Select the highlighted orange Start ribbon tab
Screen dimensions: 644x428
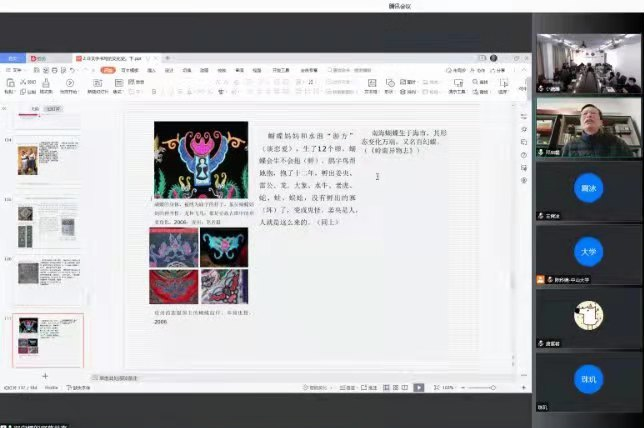click(108, 71)
